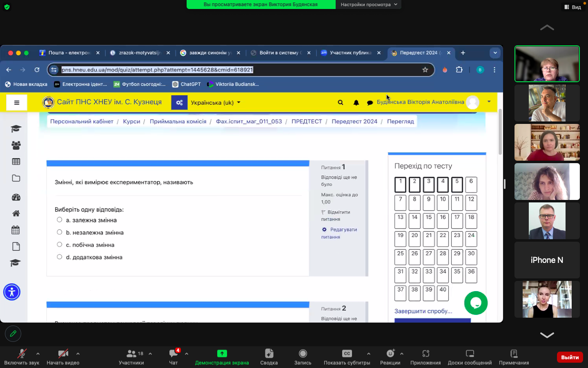
Task: Start Zoom recording (Запись)
Action: tap(303, 357)
